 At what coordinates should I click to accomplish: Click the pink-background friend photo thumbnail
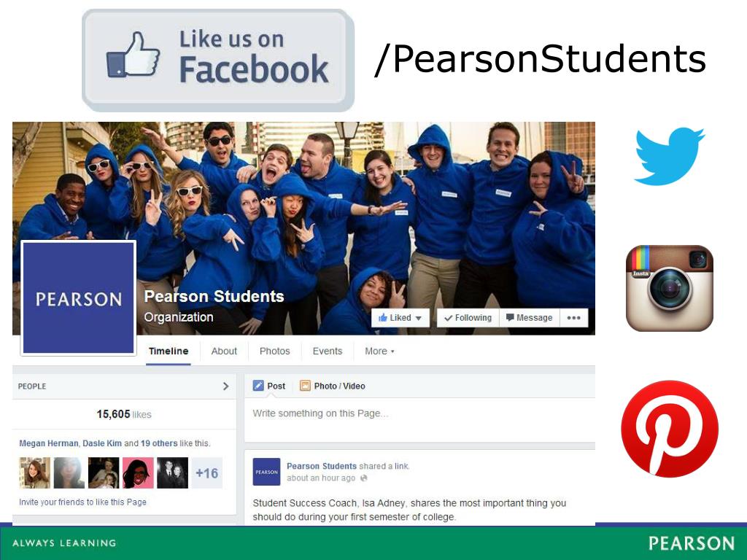[138, 472]
